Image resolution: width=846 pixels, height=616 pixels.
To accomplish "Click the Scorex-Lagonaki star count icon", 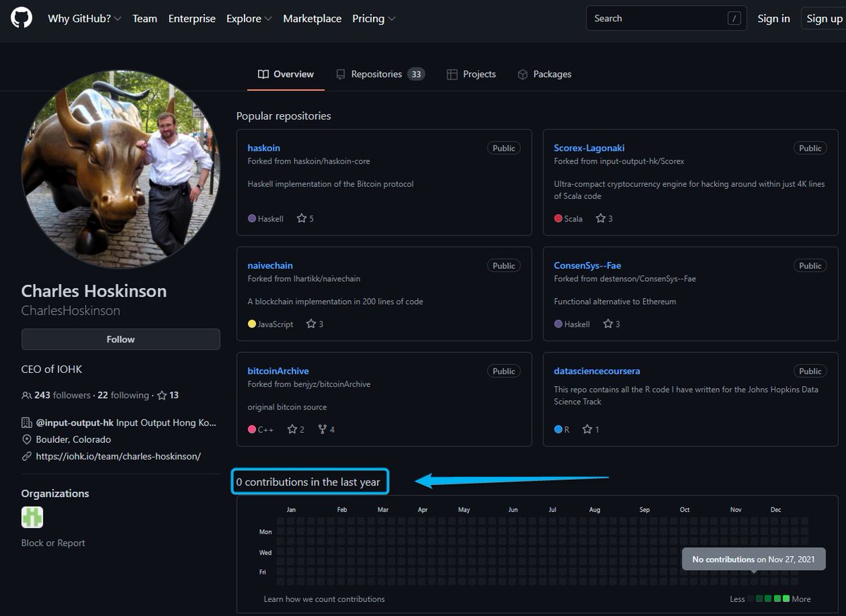I will point(601,218).
